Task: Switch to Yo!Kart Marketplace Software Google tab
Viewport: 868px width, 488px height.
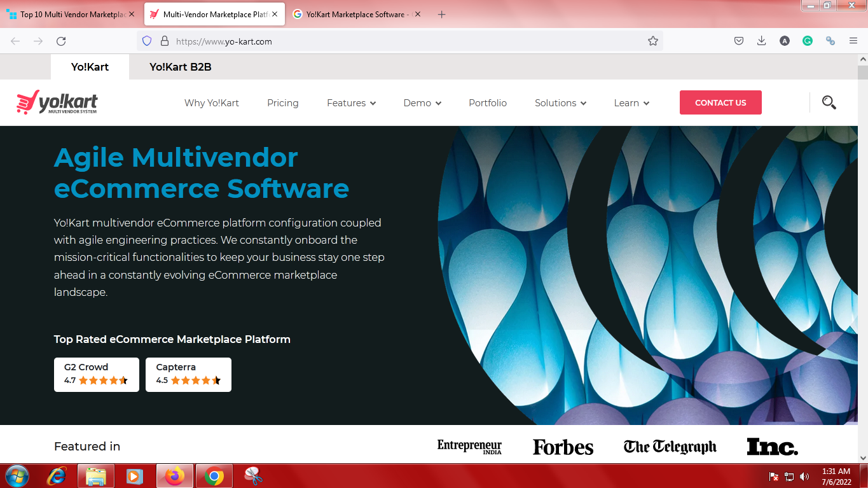Action: (x=357, y=14)
